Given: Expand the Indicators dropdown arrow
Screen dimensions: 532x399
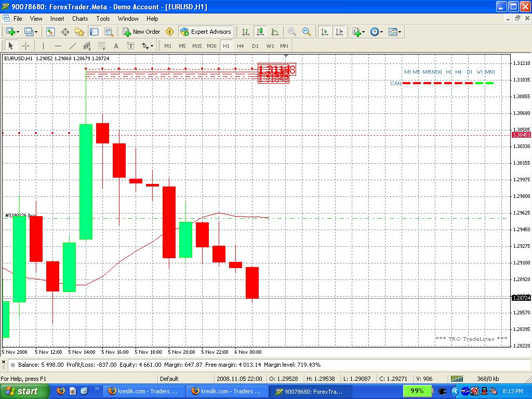Looking at the screenshot, I should 363,32.
